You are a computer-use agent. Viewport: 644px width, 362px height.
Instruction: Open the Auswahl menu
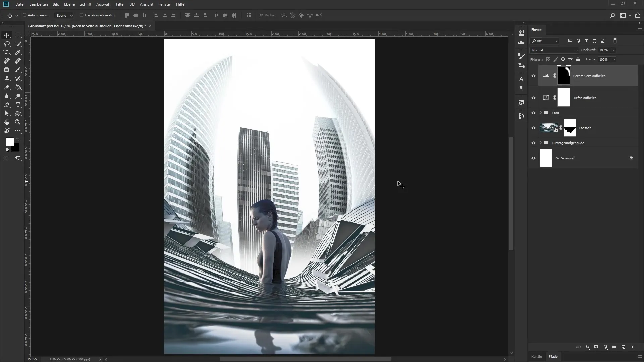(104, 4)
